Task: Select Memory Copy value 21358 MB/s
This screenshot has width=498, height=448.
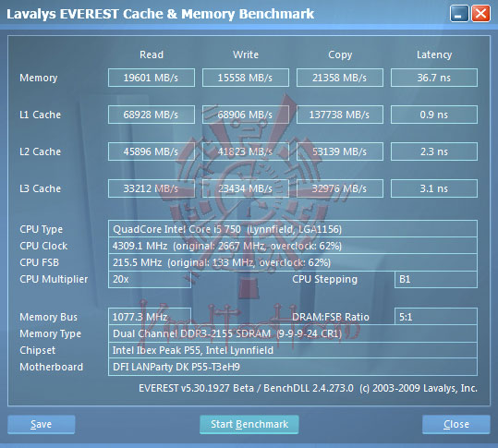Action: [x=340, y=78]
